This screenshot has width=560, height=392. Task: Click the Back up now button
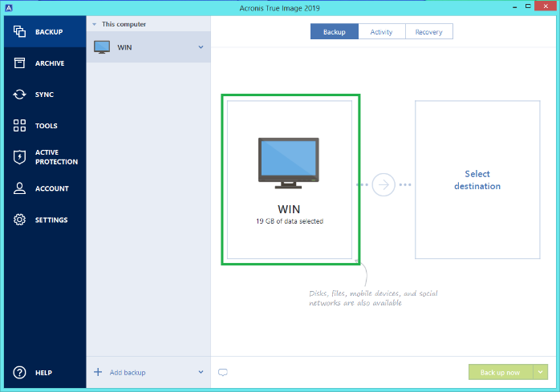pyautogui.click(x=501, y=372)
